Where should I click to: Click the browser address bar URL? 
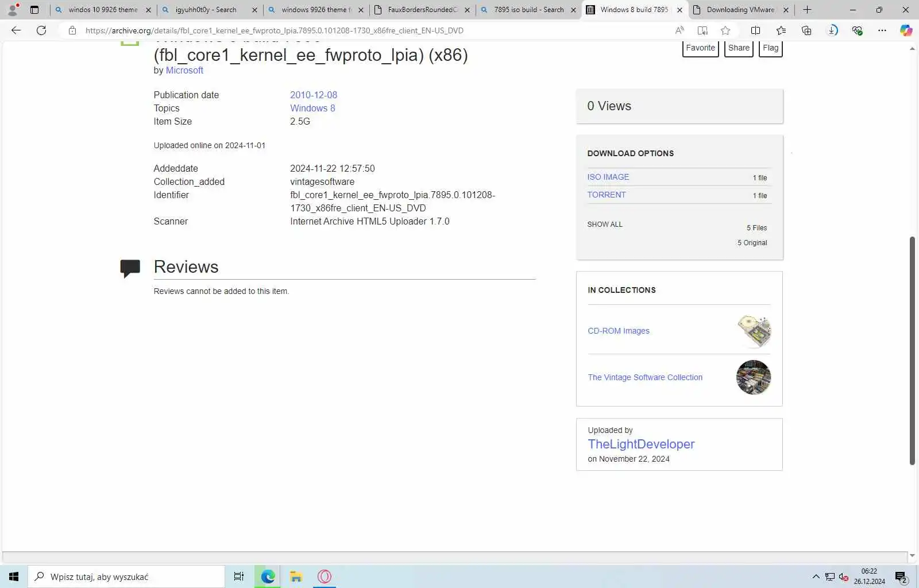pyautogui.click(x=275, y=30)
